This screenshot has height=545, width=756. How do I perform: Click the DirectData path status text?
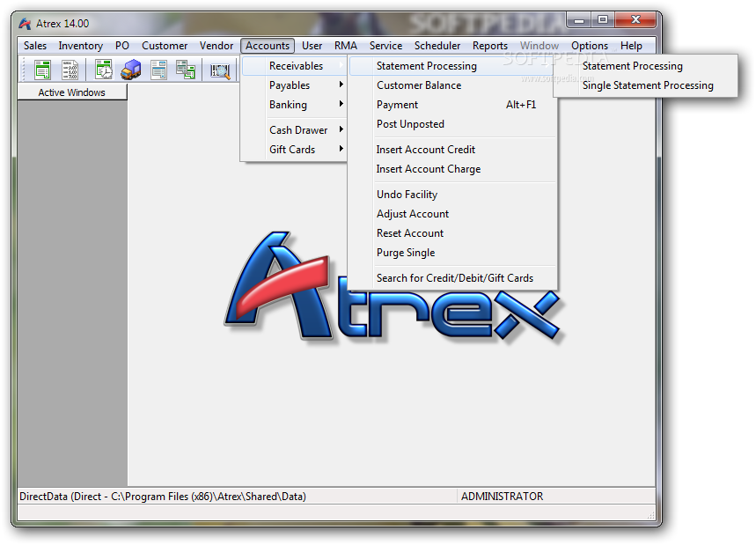[163, 497]
